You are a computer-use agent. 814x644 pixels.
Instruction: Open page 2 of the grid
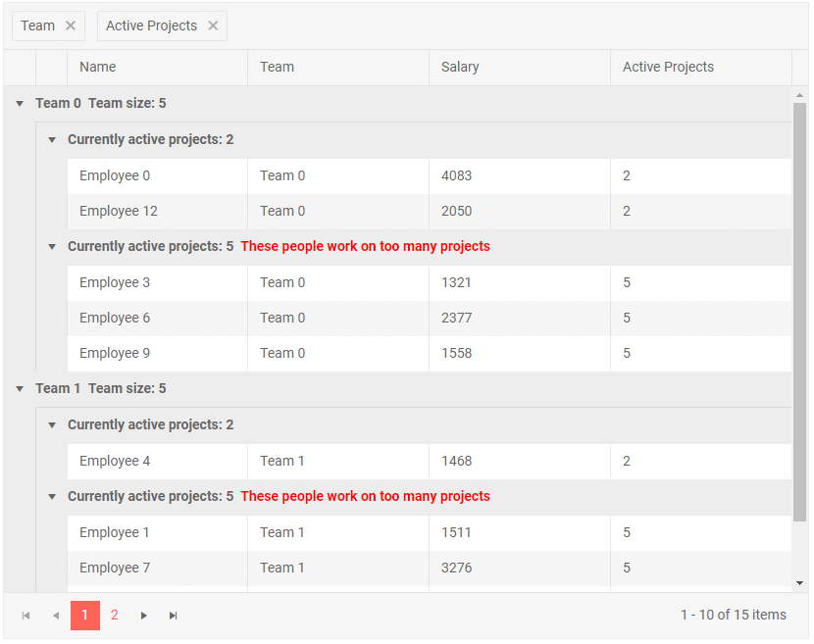click(115, 616)
